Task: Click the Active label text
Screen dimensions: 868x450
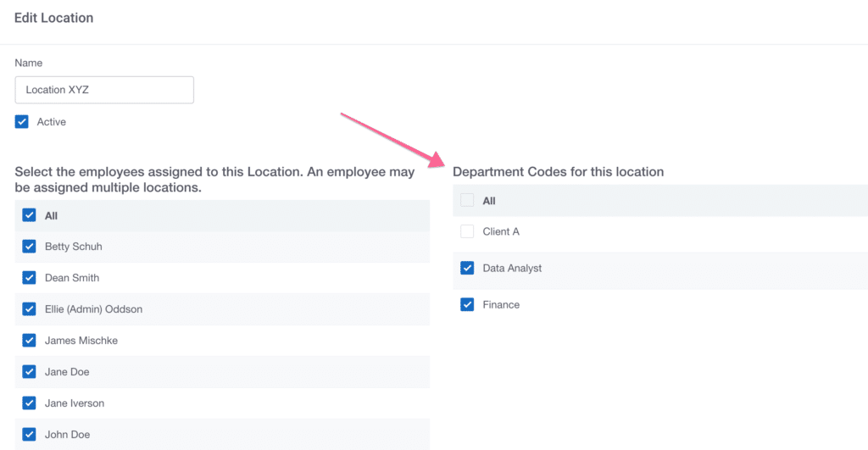Action: tap(52, 122)
